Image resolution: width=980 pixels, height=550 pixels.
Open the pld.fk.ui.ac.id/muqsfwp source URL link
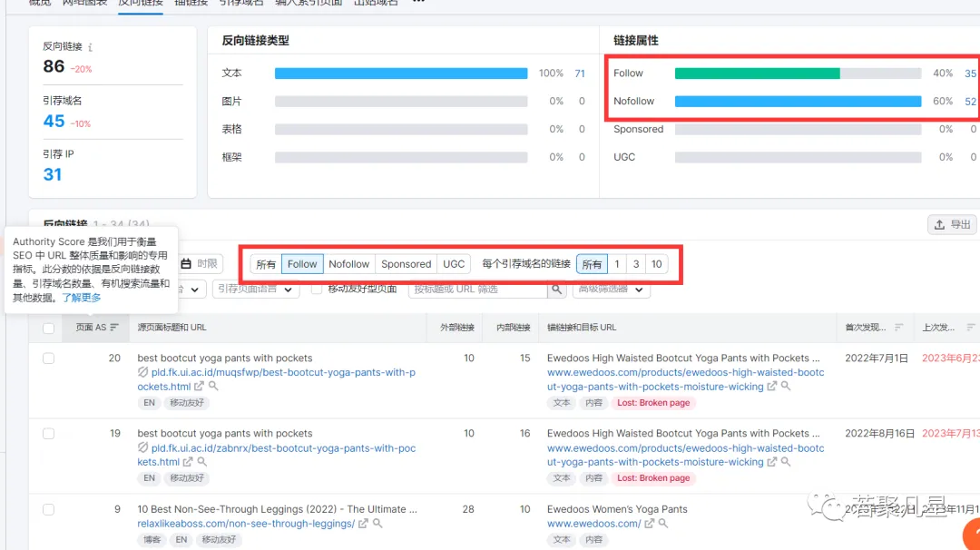click(x=276, y=379)
